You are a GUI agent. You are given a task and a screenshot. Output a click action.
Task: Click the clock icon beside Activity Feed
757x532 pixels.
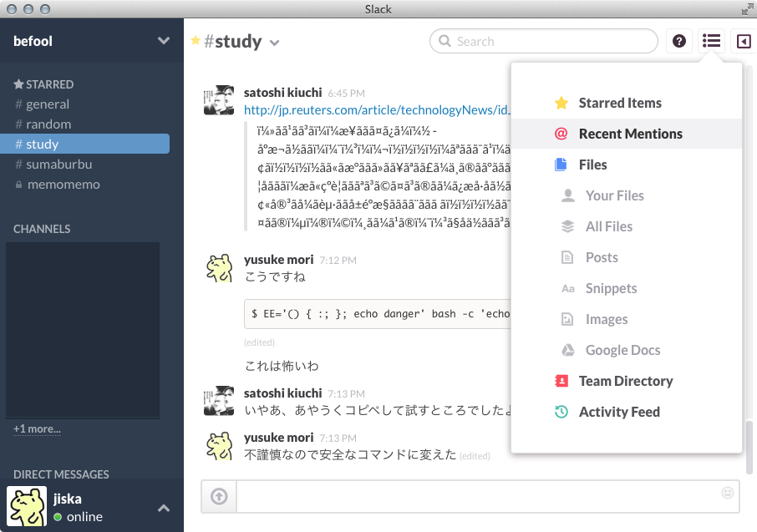click(x=561, y=412)
